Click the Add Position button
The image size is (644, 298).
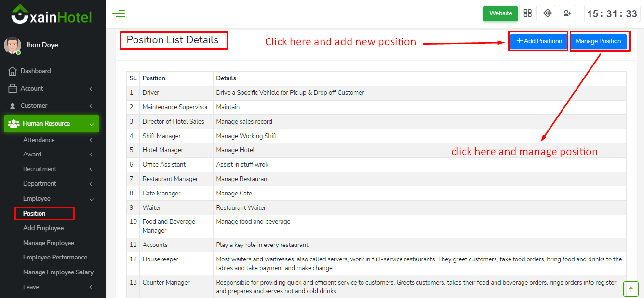[x=539, y=41]
